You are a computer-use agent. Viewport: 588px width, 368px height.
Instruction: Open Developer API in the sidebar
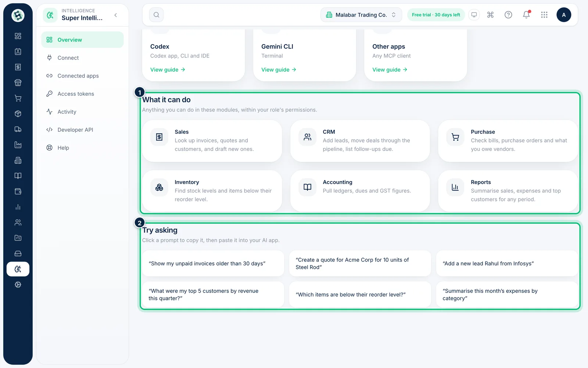82,130
